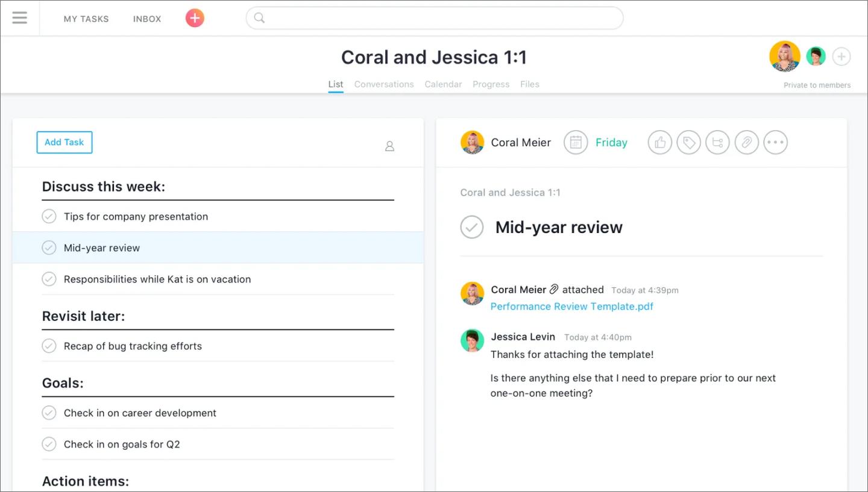This screenshot has width=868, height=492.
Task: Like the task with the thumbs-up icon
Action: pos(660,143)
